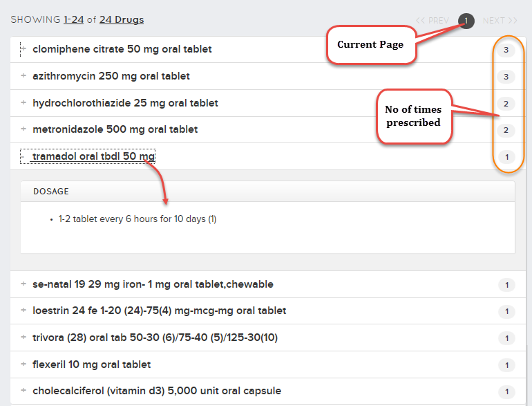Screen dimensions: 532x406
Task: Click hydrochlorothiazide count badge 2
Action: tap(506, 104)
